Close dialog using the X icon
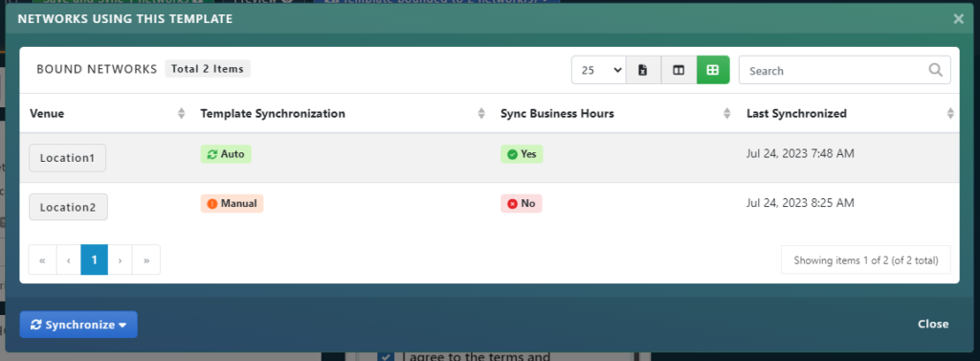Viewport: 980px width, 361px height. pyautogui.click(x=958, y=19)
